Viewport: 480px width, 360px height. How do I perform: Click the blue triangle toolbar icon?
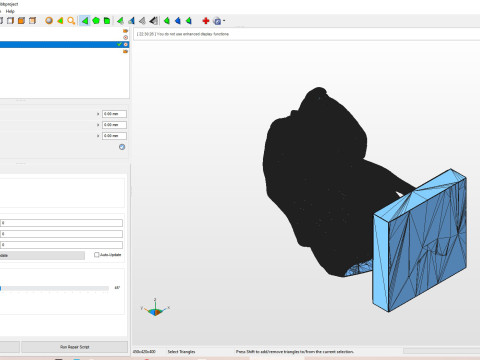click(x=178, y=21)
